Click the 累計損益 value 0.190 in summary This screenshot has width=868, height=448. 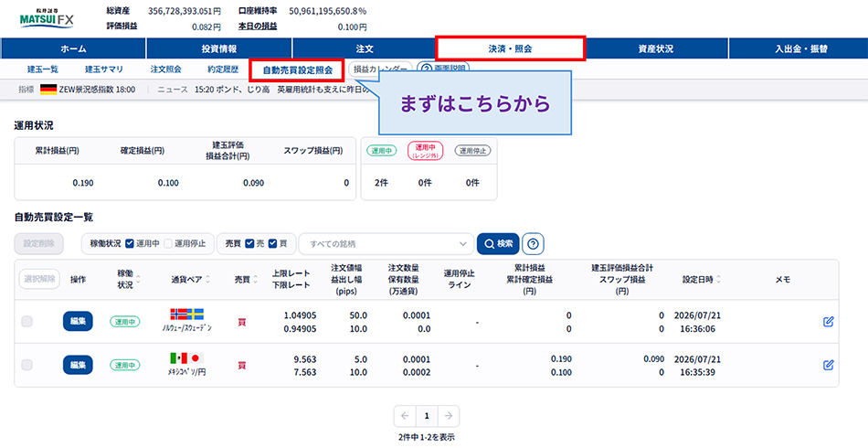coord(83,183)
